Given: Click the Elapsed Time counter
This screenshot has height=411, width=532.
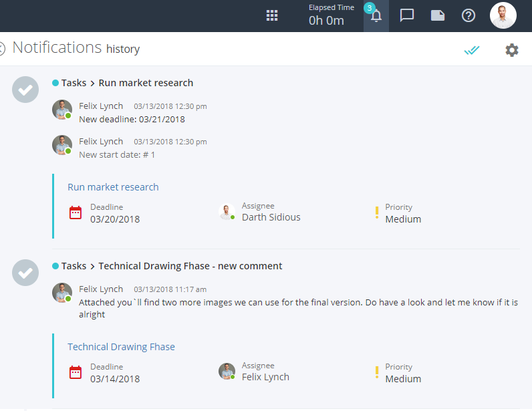Looking at the screenshot, I should (x=331, y=15).
